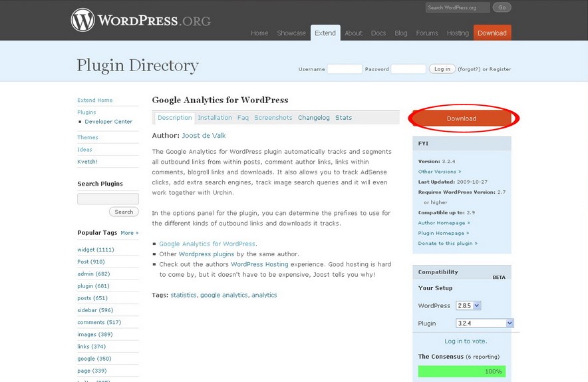Click the green 100% consensus bar
Viewport: 588px width, 382px height.
(x=462, y=371)
